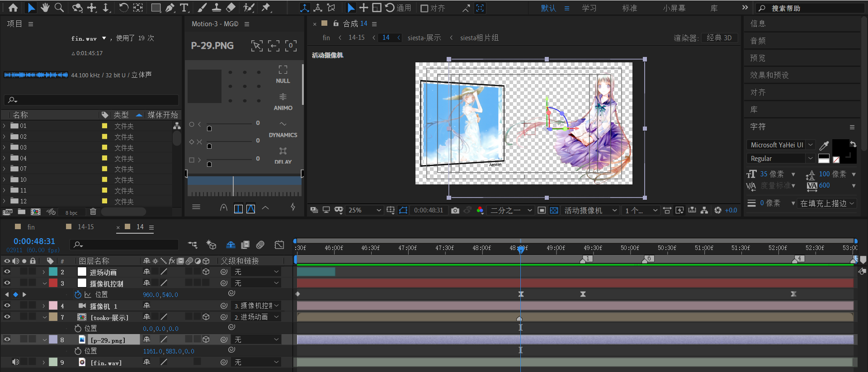868x372 pixels.
Task: Click the Motion-3 NULL button
Action: point(283,75)
